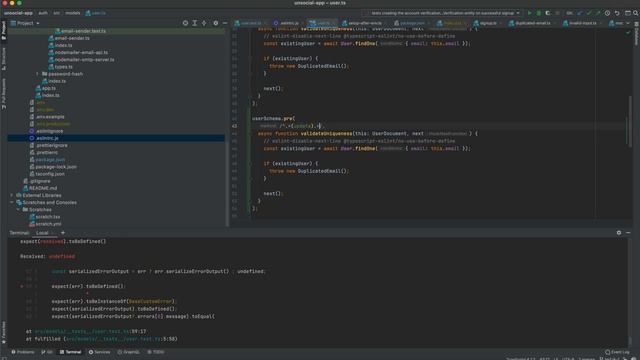Click the rollback undo arrow icon

(617, 13)
